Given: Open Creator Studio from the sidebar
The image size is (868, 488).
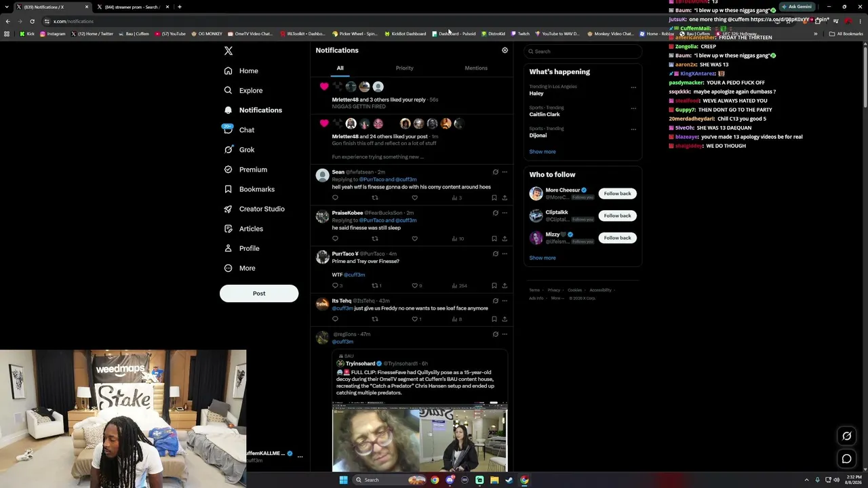Looking at the screenshot, I should (x=254, y=209).
